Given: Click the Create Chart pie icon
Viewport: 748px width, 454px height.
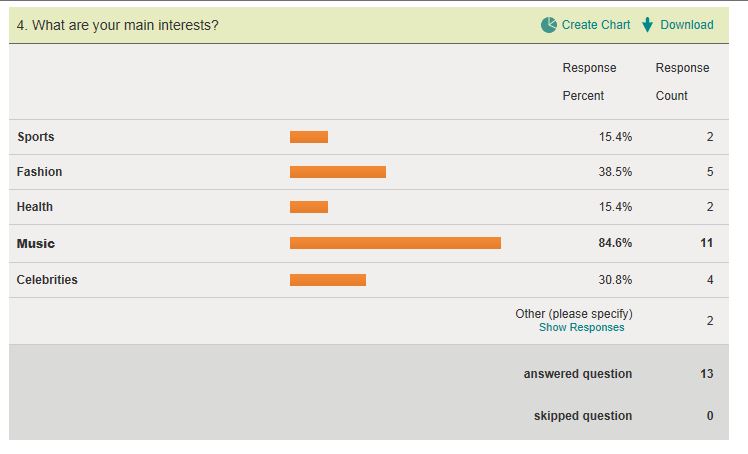Looking at the screenshot, I should point(549,25).
